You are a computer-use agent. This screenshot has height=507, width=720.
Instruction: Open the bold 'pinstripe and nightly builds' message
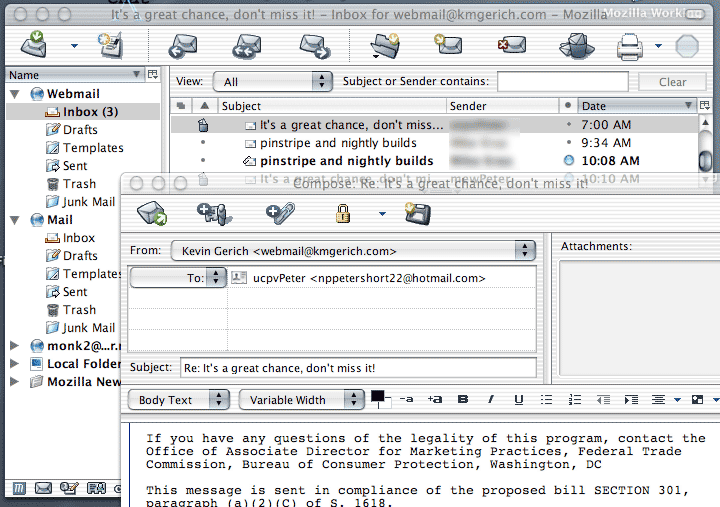click(x=346, y=161)
